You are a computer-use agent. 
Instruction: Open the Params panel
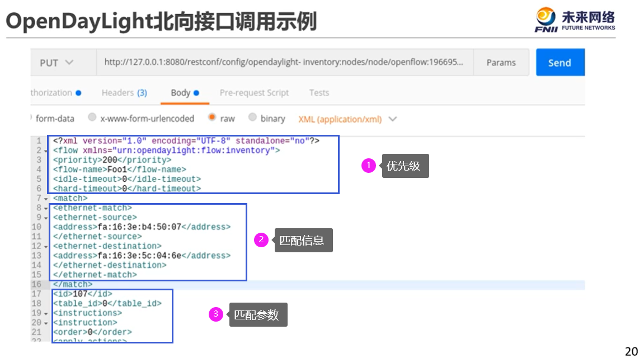pos(501,63)
